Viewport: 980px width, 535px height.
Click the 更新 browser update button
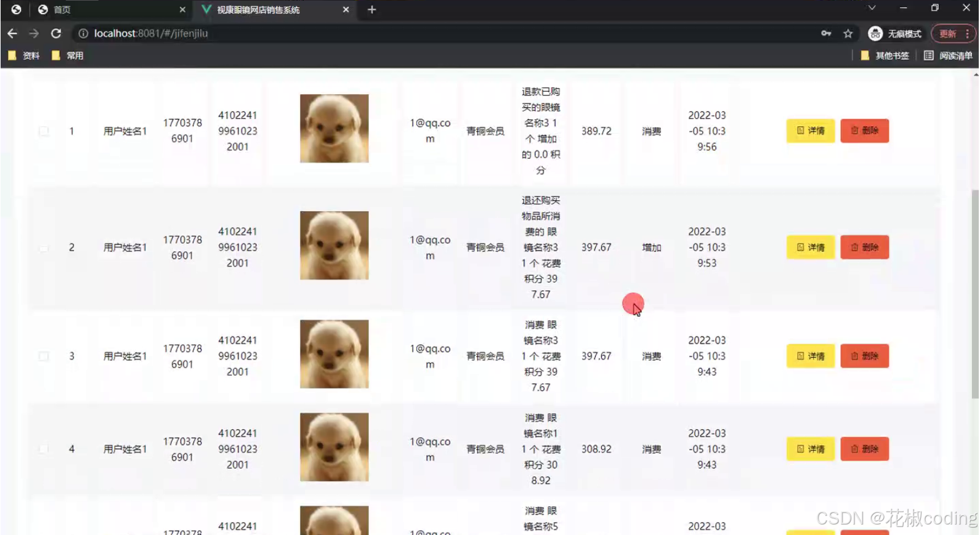(x=954, y=33)
